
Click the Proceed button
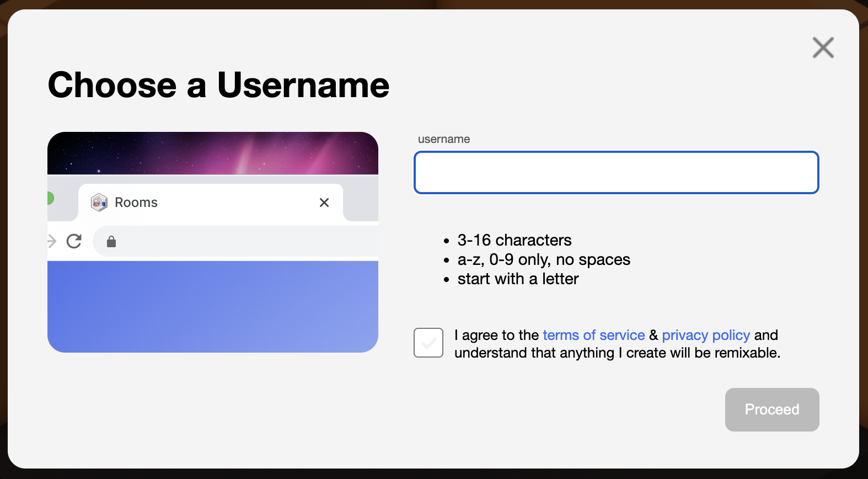click(x=772, y=409)
